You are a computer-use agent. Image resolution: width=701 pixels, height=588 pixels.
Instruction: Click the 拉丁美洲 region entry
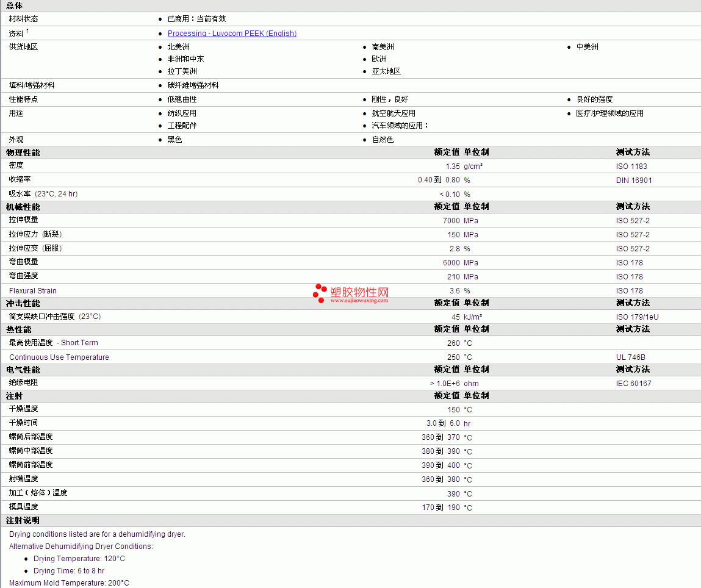point(182,71)
